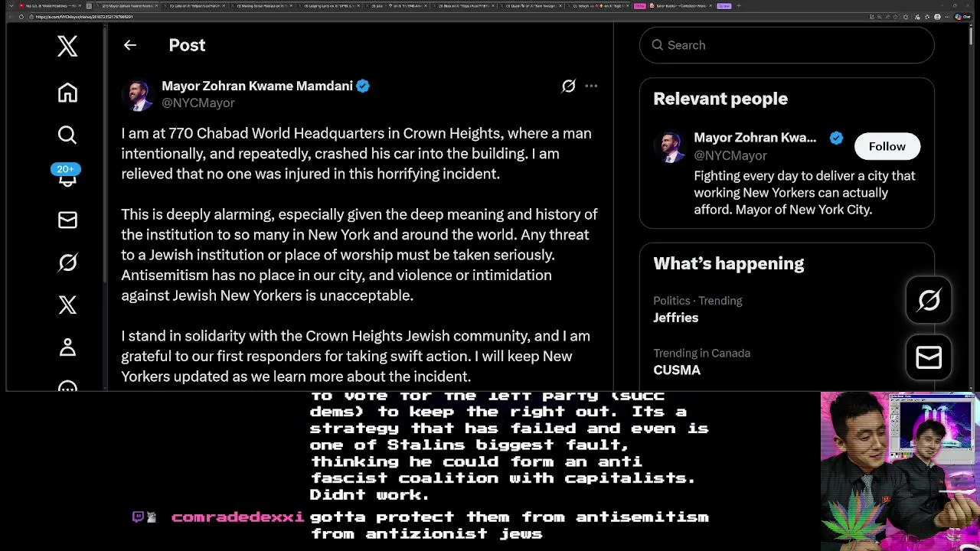Click the Relevant people heading
Screen dimensions: 980x551
(720, 99)
